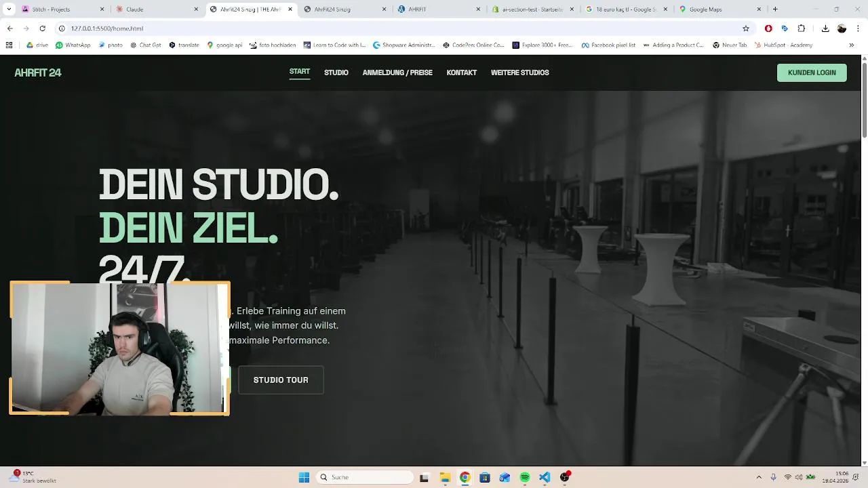
Task: Open the WhatsApp bookmark
Action: coord(73,45)
